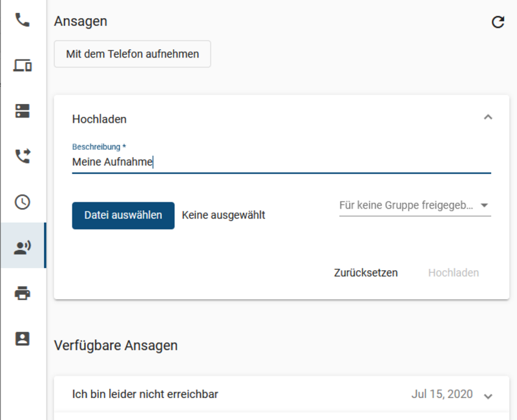Open the contacts sidebar icon
The width and height of the screenshot is (517, 420).
23,339
